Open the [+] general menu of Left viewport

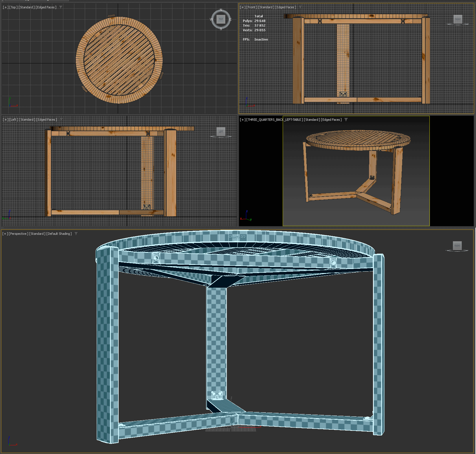coord(5,120)
